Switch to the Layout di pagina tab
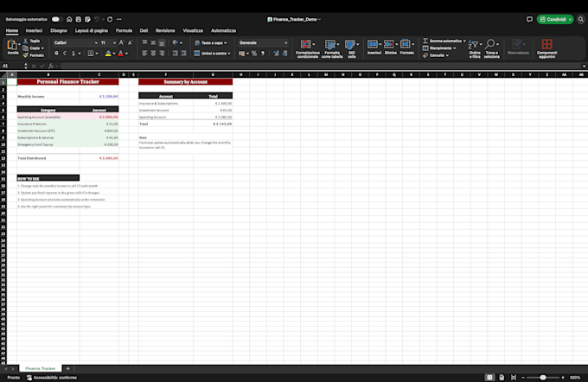Viewport: 588px width, 382px height. (x=91, y=31)
